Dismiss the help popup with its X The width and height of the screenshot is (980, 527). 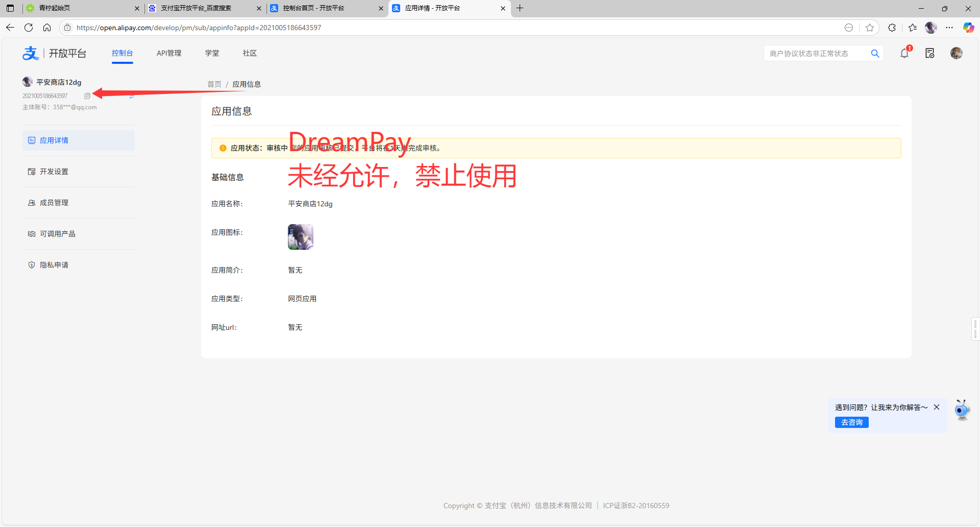(937, 407)
